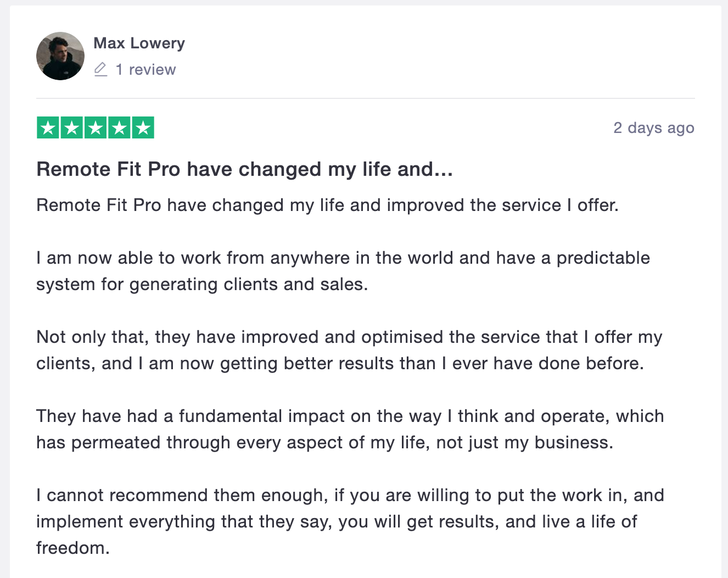
Task: Click the line starting "clients, and I am now getting"
Action: point(340,363)
